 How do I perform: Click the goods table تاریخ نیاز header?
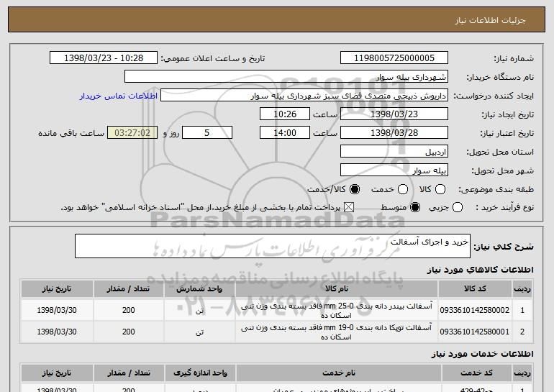(57, 289)
